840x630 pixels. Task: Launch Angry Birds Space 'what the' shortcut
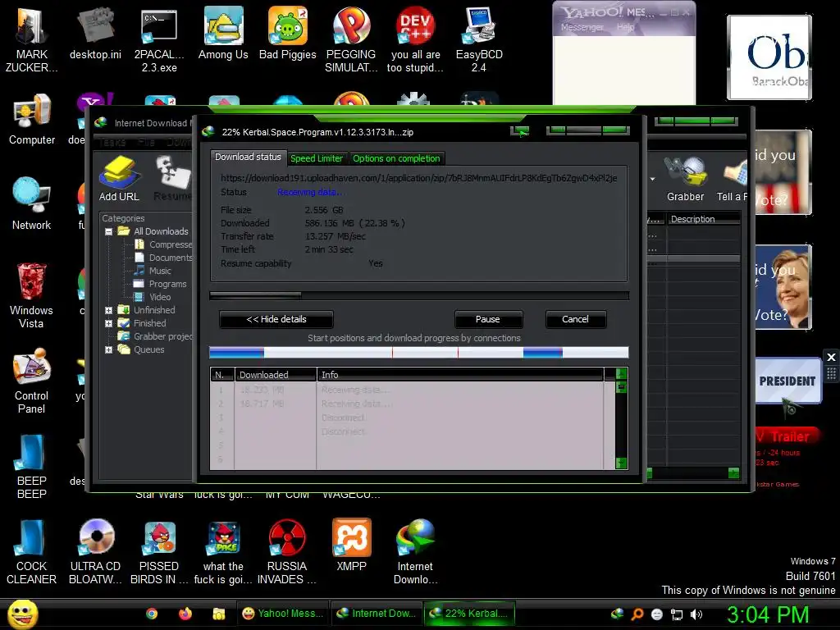pyautogui.click(x=223, y=552)
